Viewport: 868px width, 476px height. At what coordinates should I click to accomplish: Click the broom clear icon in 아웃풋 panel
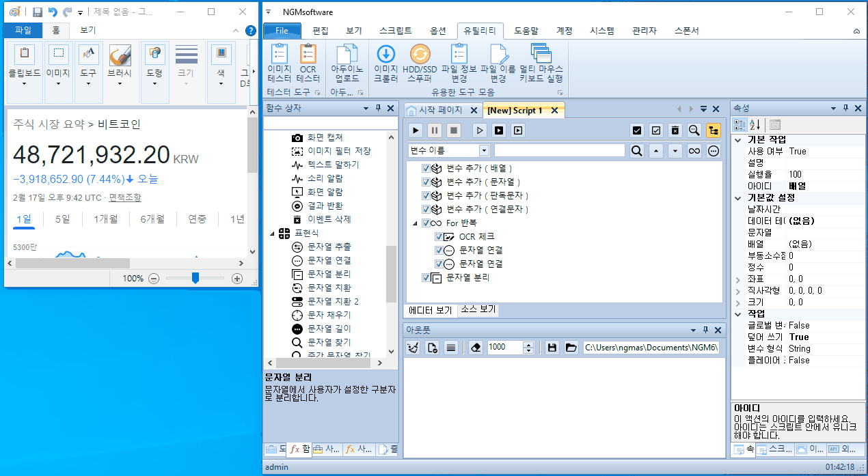click(413, 348)
